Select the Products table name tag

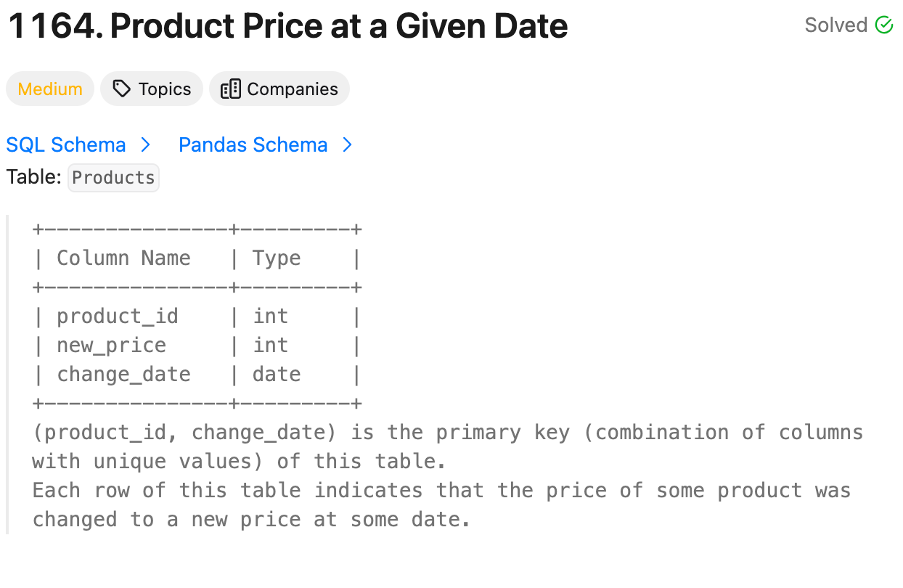click(x=113, y=178)
